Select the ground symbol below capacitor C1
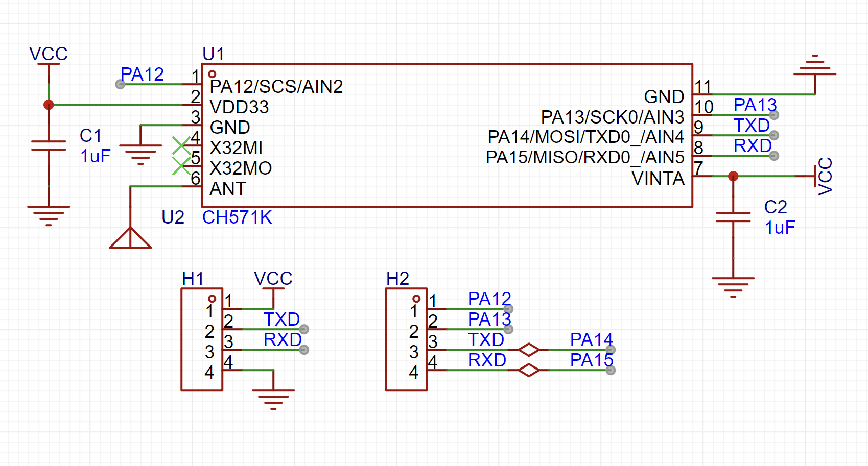Viewport: 868px width, 466px height. [x=49, y=216]
